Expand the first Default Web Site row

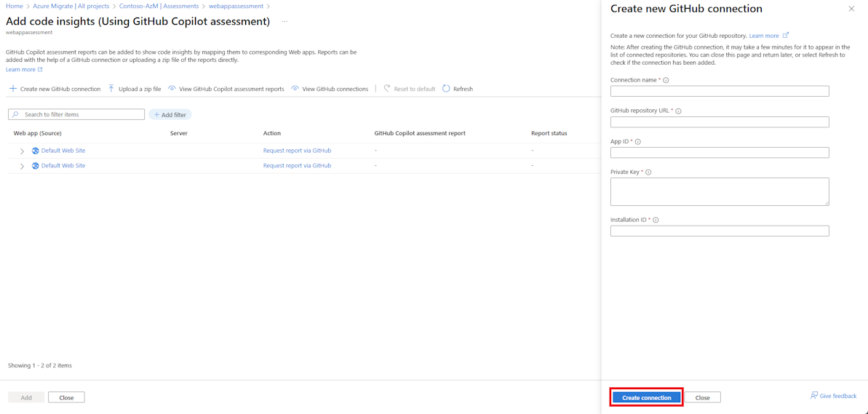coord(22,151)
